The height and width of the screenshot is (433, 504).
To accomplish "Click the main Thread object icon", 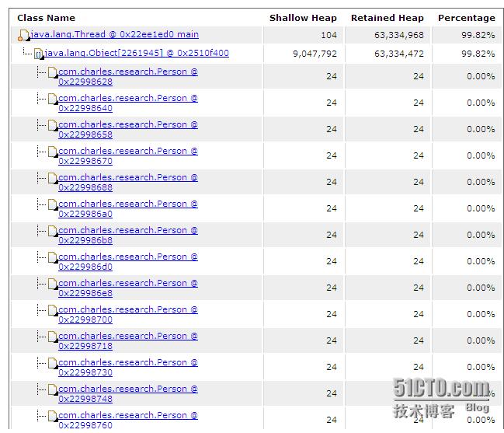I will pos(23,36).
